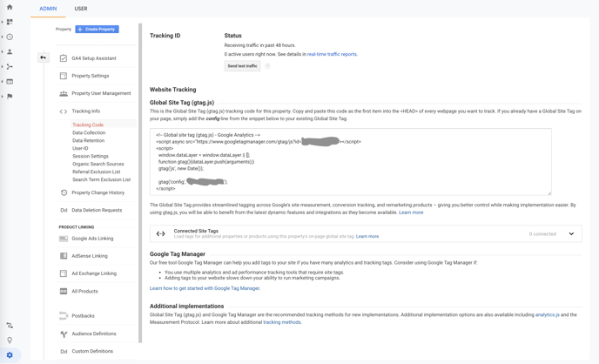
Task: Open the analytics.js link
Action: coord(547,314)
